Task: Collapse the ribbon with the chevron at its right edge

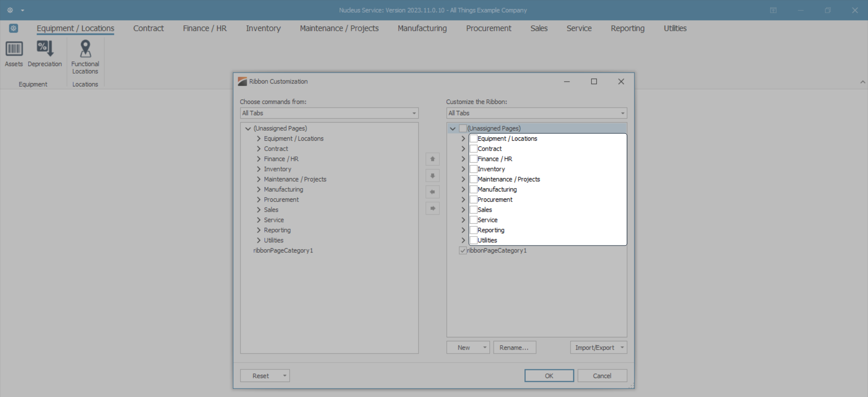Action: coord(863,82)
